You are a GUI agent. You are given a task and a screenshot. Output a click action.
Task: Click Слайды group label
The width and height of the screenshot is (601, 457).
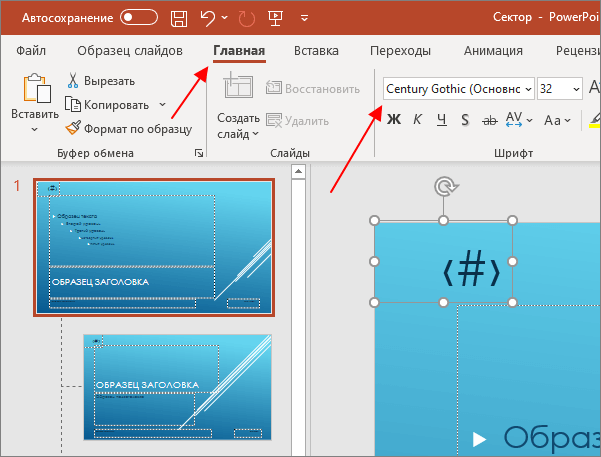[290, 153]
